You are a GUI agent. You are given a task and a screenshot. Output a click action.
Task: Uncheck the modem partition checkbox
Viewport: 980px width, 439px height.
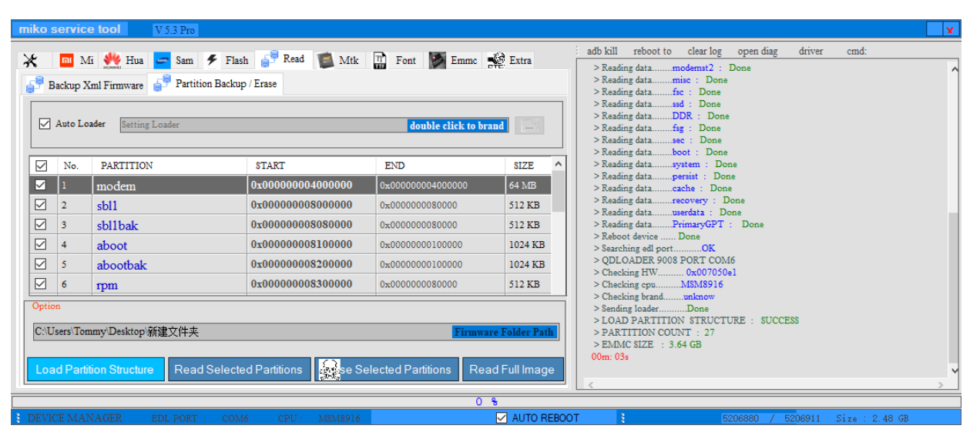point(41,186)
